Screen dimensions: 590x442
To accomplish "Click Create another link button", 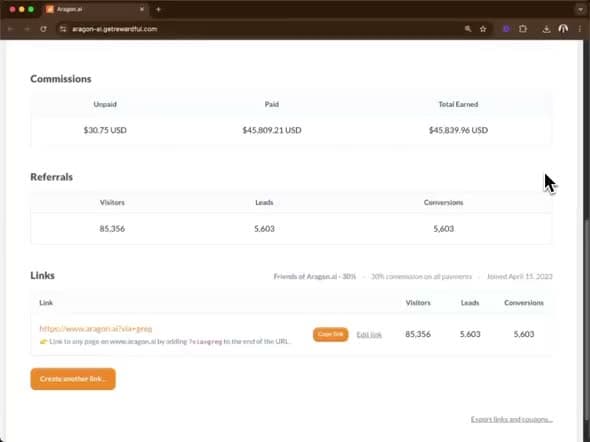I will coord(73,379).
